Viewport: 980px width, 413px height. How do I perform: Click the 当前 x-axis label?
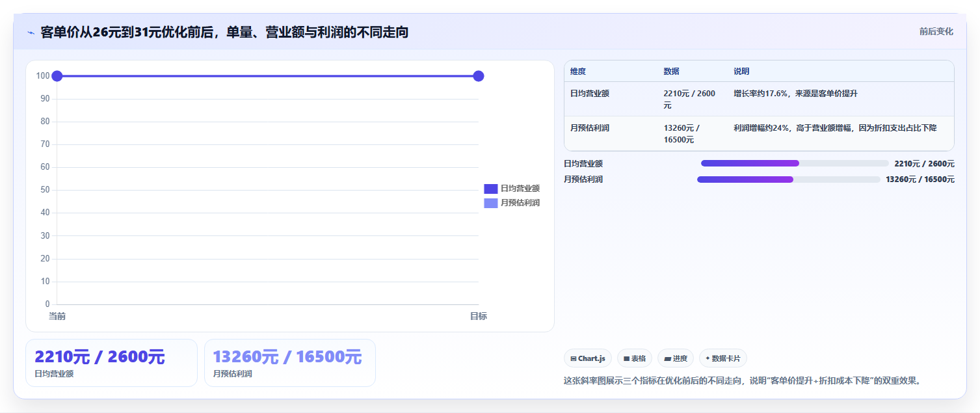[x=57, y=316]
